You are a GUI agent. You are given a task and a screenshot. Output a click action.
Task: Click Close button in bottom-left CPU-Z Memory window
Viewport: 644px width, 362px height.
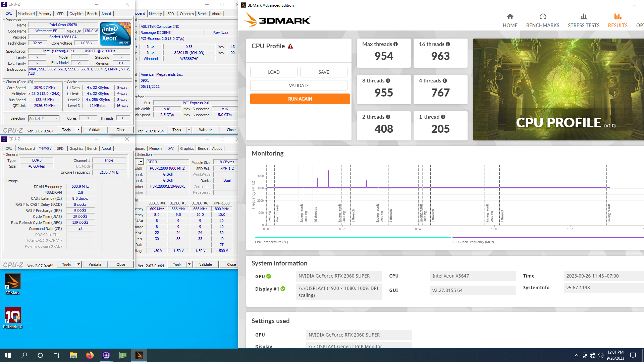click(x=121, y=264)
